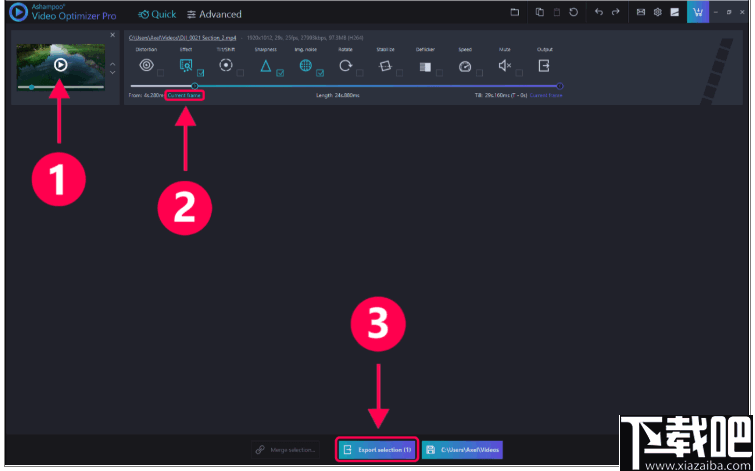Undo the last action
This screenshot has width=755, height=471.
coord(599,12)
